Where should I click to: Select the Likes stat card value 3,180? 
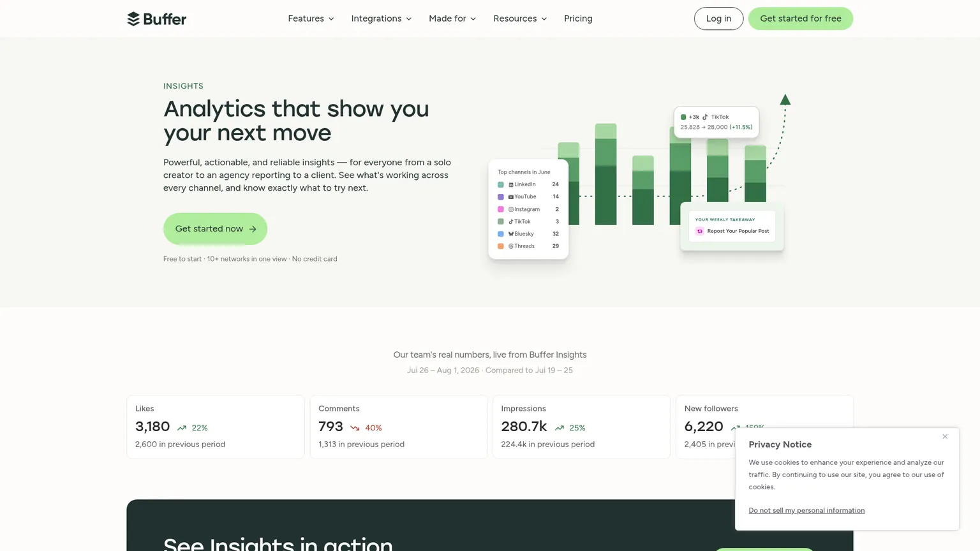(152, 427)
